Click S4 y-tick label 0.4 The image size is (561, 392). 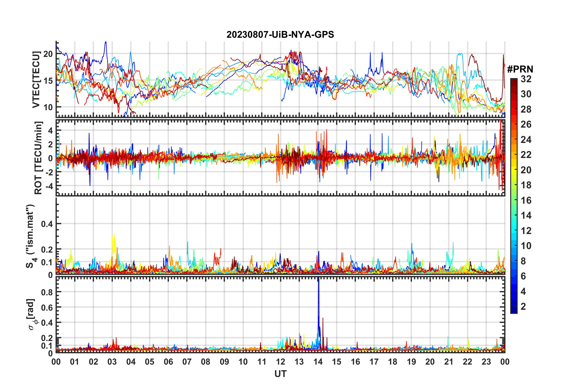[47, 224]
